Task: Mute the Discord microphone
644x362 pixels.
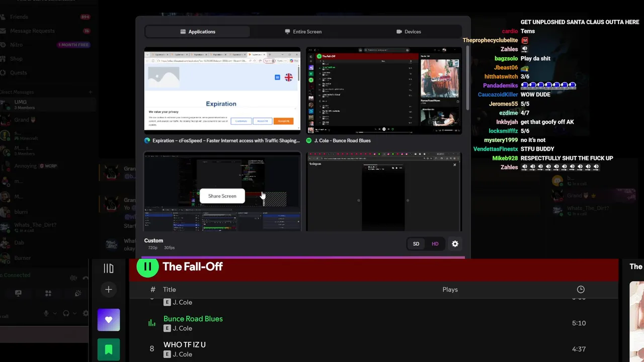Action: (x=46, y=313)
